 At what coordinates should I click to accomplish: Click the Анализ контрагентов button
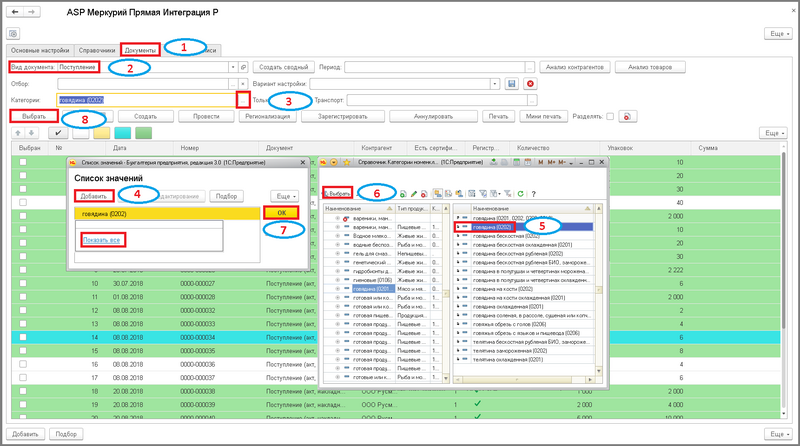574,67
